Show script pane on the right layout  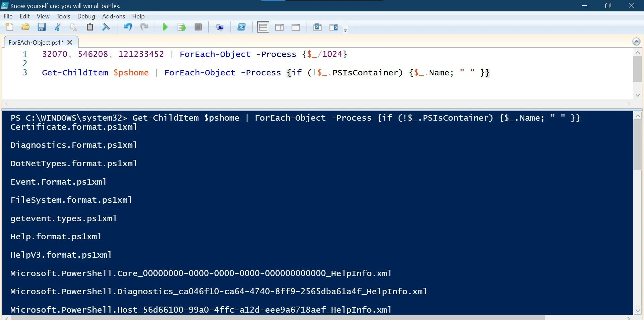click(279, 27)
